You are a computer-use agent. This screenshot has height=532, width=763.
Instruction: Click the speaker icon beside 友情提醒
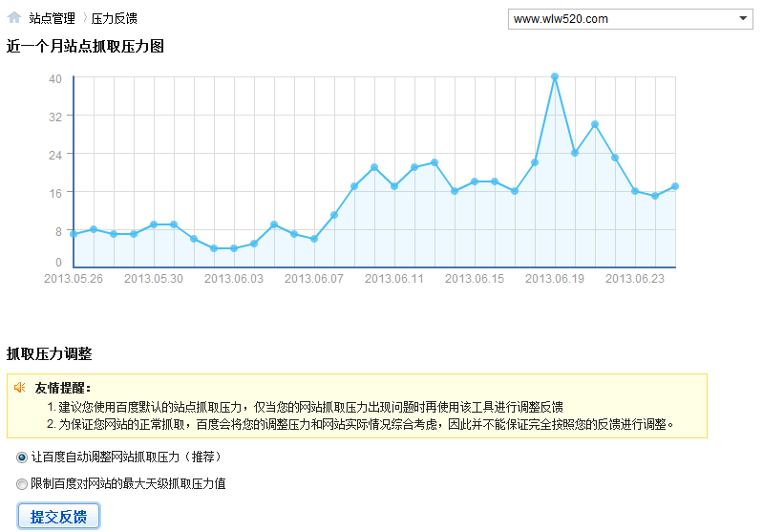coord(20,388)
